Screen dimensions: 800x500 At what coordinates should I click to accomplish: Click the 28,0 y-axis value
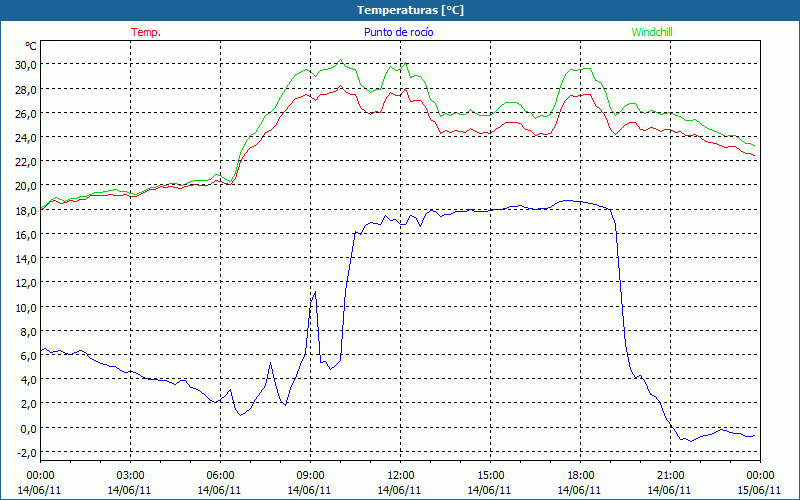pos(27,89)
